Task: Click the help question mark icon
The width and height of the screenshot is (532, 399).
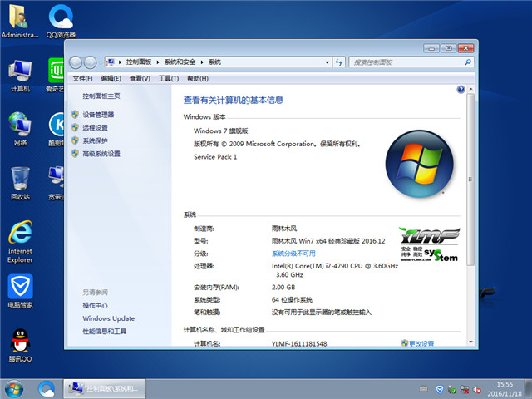Action: pyautogui.click(x=461, y=90)
